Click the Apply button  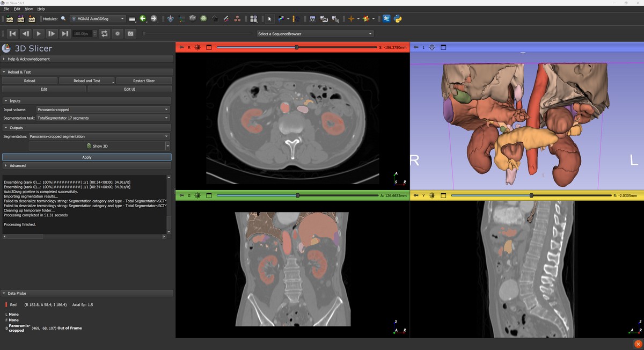[87, 157]
